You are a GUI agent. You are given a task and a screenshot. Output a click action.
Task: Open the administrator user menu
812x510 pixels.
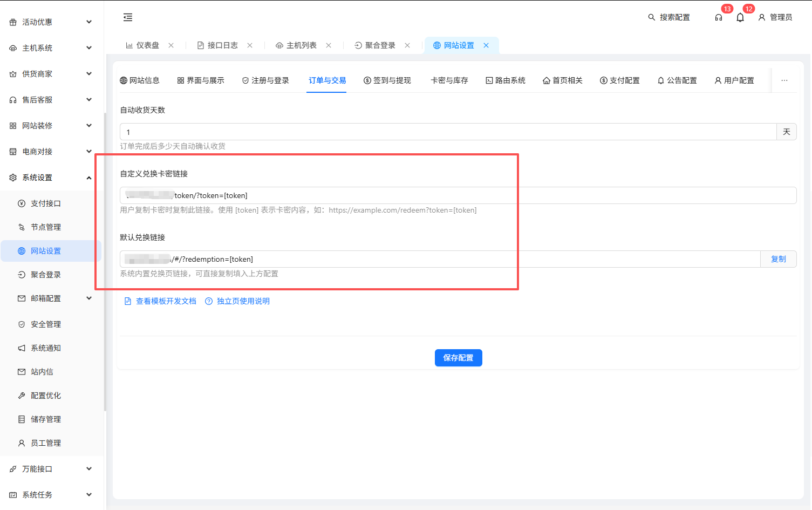(x=775, y=17)
